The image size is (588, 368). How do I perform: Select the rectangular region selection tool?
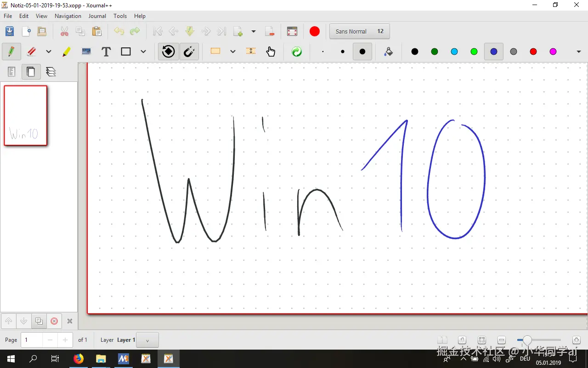coord(215,52)
